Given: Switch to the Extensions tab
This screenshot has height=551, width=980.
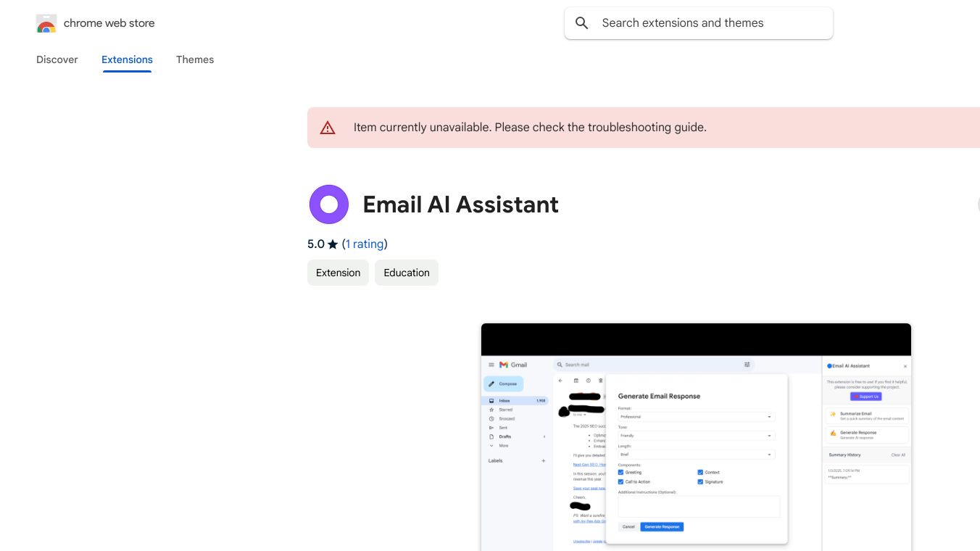Looking at the screenshot, I should [127, 59].
